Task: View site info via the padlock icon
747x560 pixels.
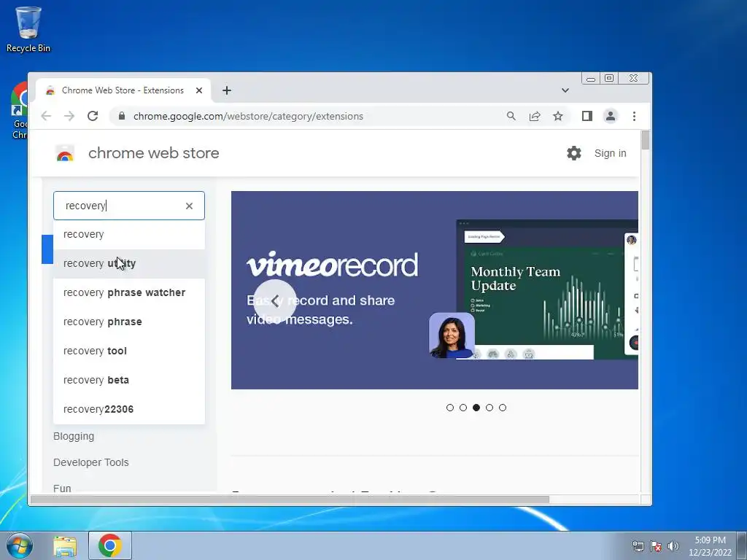Action: [122, 116]
